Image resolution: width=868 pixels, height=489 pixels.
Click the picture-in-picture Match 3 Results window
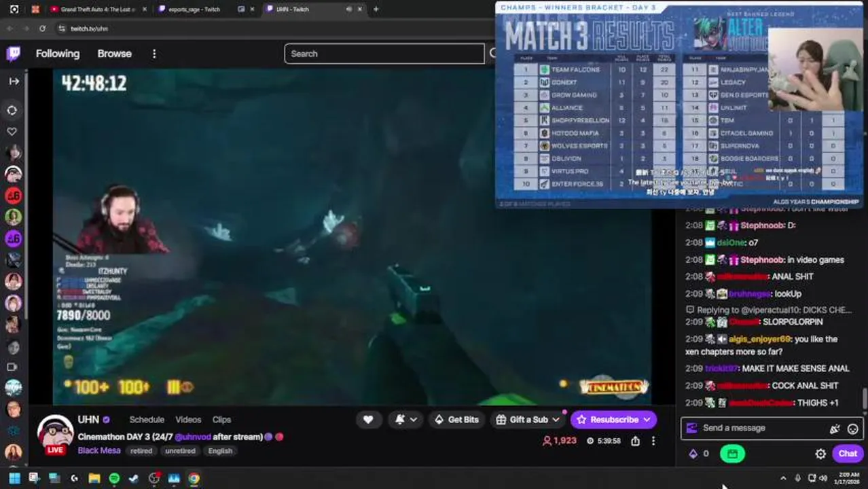[679, 104]
